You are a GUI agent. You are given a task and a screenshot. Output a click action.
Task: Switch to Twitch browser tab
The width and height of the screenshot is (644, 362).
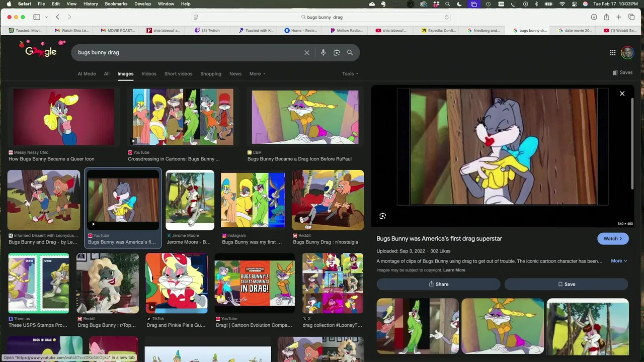(207, 31)
